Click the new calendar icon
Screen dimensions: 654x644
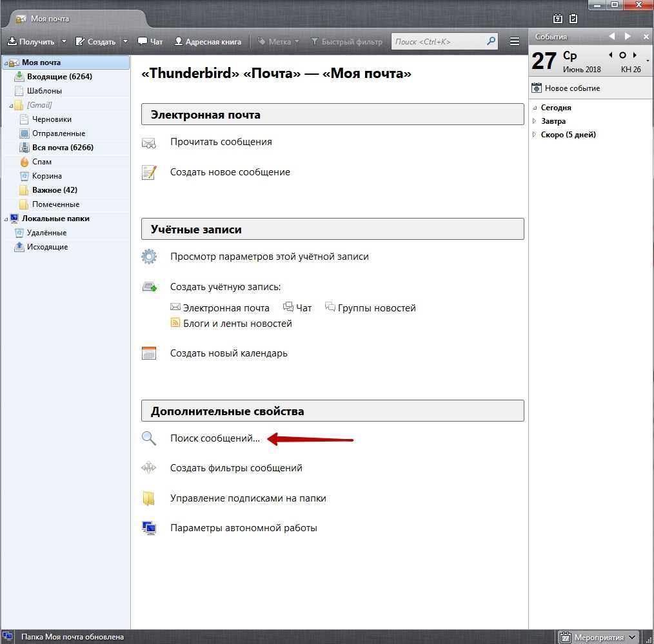149,353
